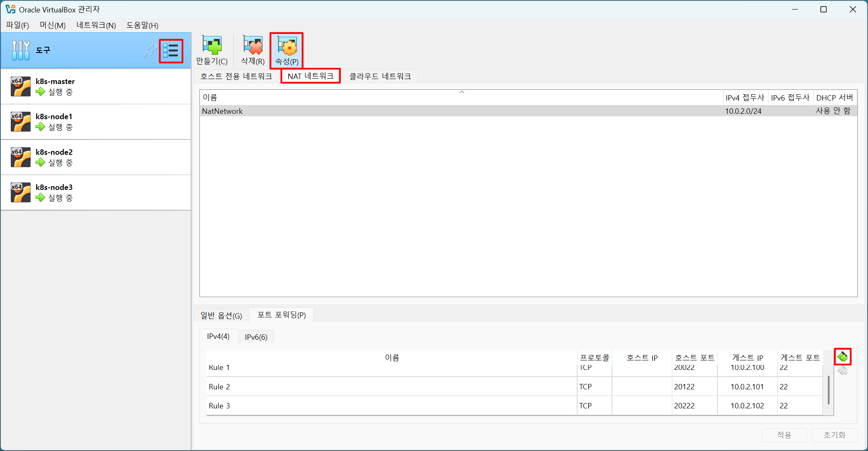The height and width of the screenshot is (451, 868).
Task: Select the IPv4(4) rules tab
Action: click(x=218, y=336)
